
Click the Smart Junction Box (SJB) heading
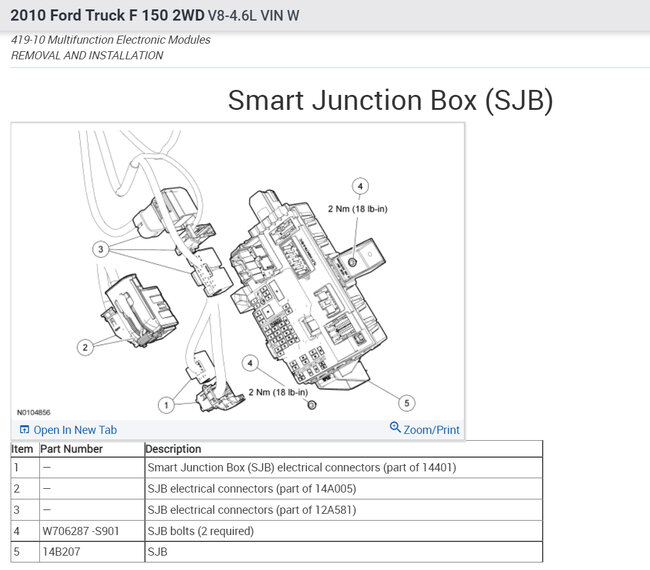(x=390, y=101)
